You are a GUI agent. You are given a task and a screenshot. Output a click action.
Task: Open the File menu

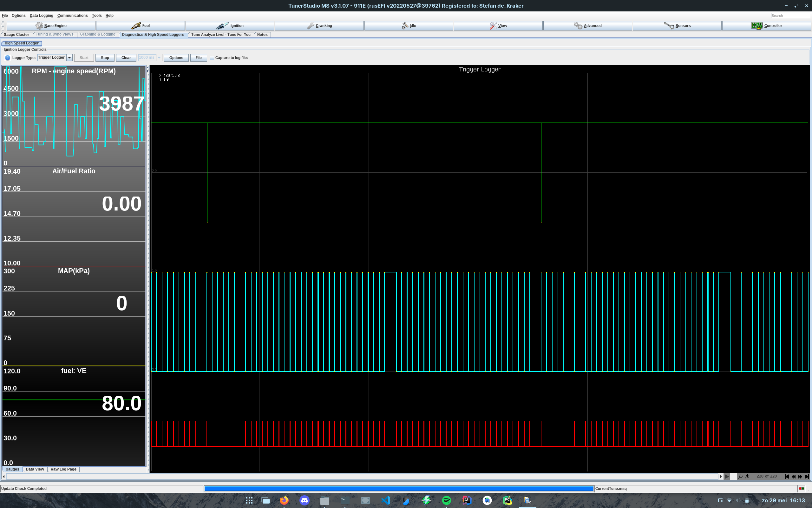pos(5,16)
